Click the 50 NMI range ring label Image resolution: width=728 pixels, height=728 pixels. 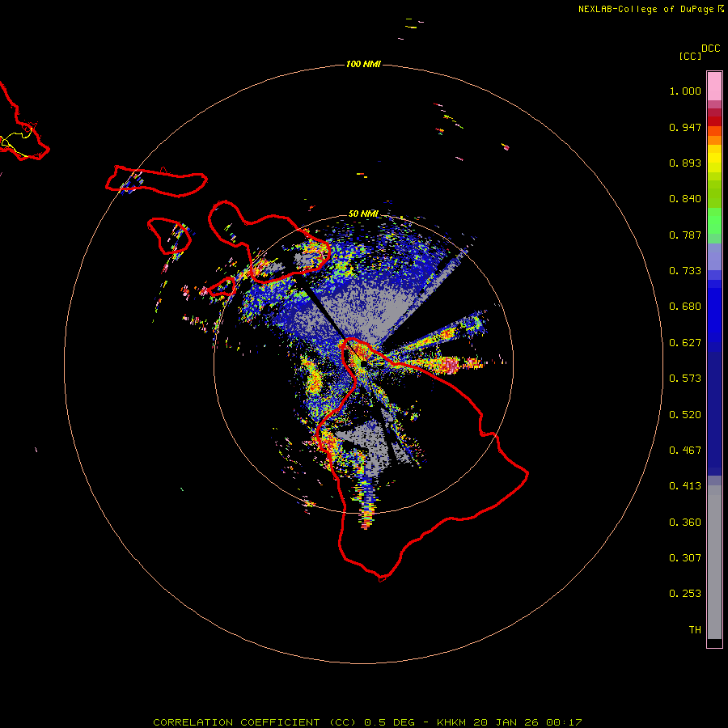click(x=363, y=214)
